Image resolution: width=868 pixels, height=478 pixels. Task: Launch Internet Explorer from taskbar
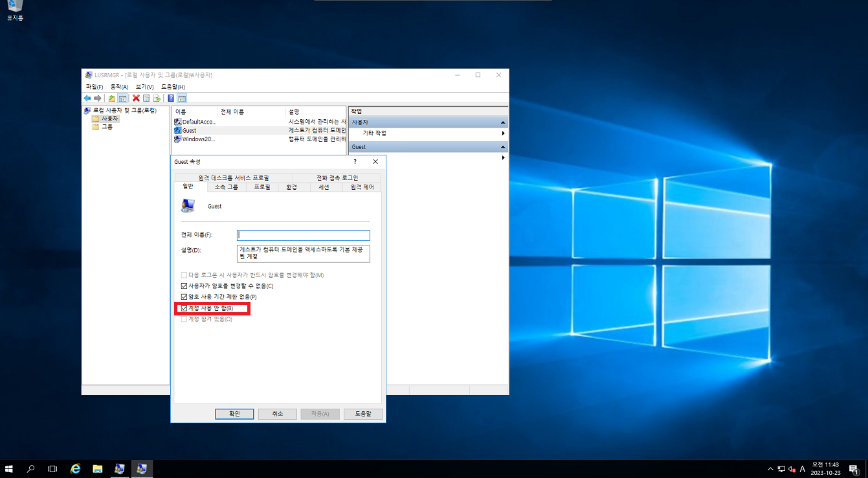pyautogui.click(x=76, y=468)
